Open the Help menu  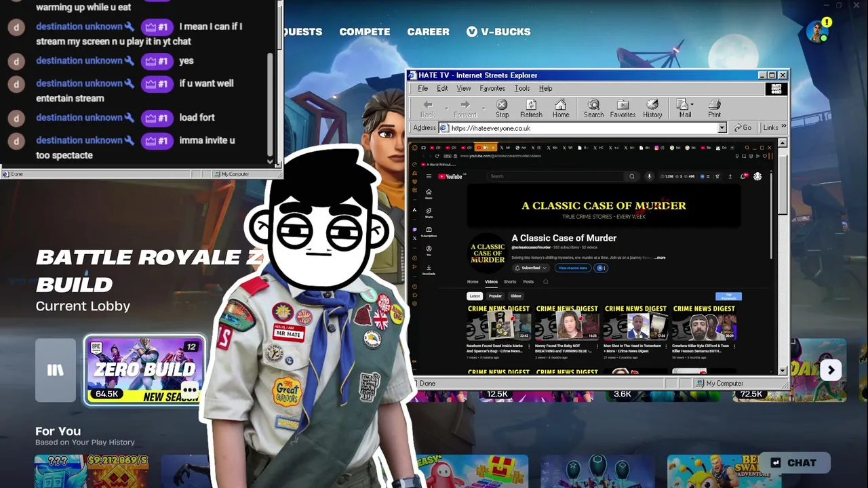pos(545,88)
